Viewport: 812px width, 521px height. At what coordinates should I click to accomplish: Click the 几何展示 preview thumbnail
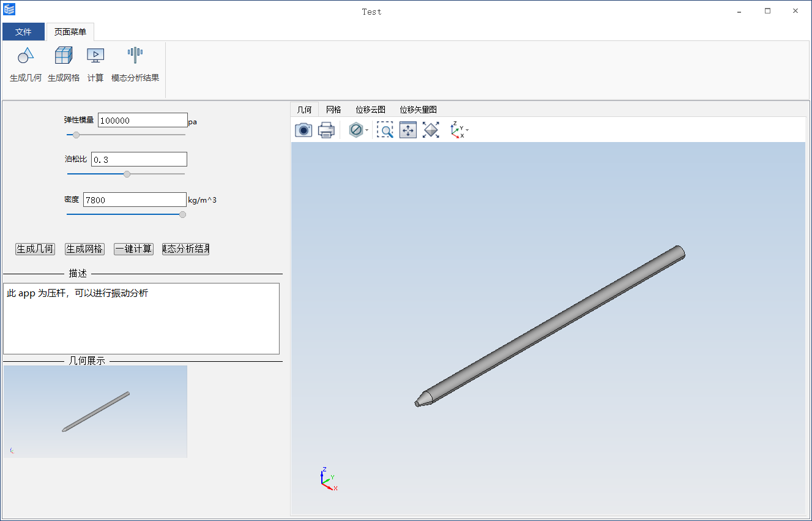95,411
